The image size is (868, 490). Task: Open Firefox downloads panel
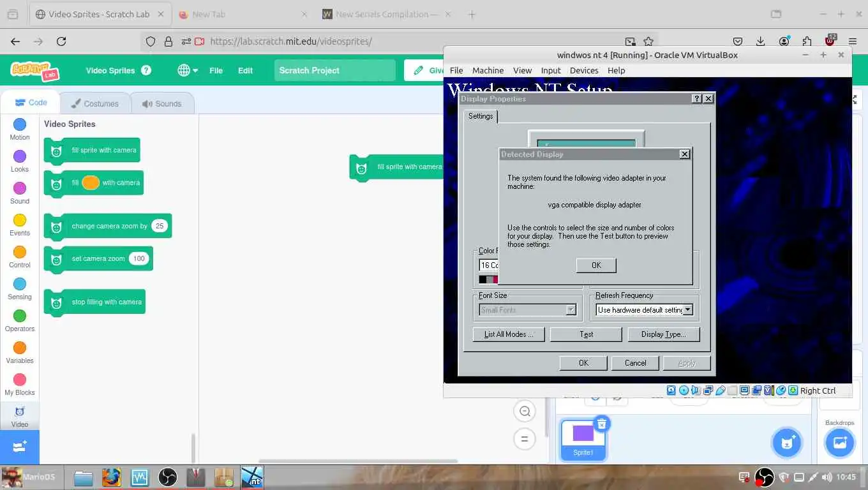760,41
